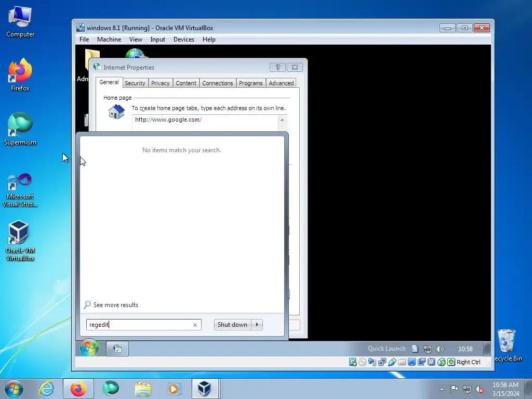This screenshot has width=532, height=399.
Task: Switch to the Content tab
Action: coord(186,83)
